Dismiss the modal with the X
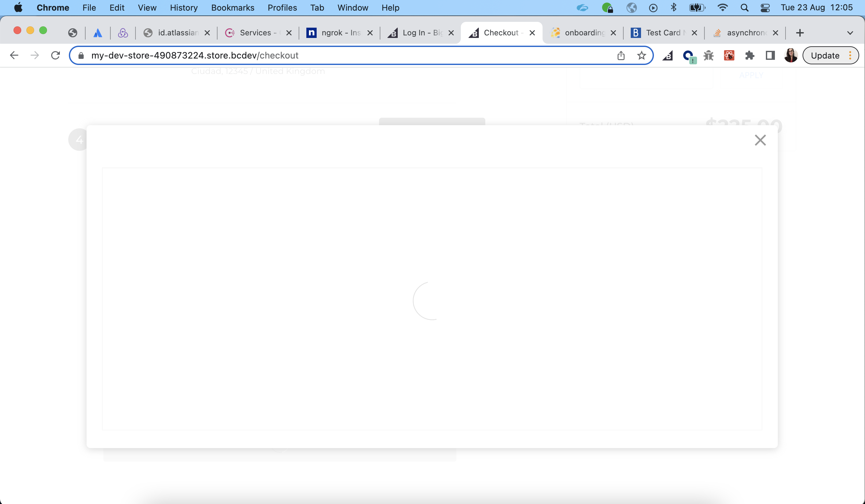This screenshot has width=865, height=504. click(760, 140)
